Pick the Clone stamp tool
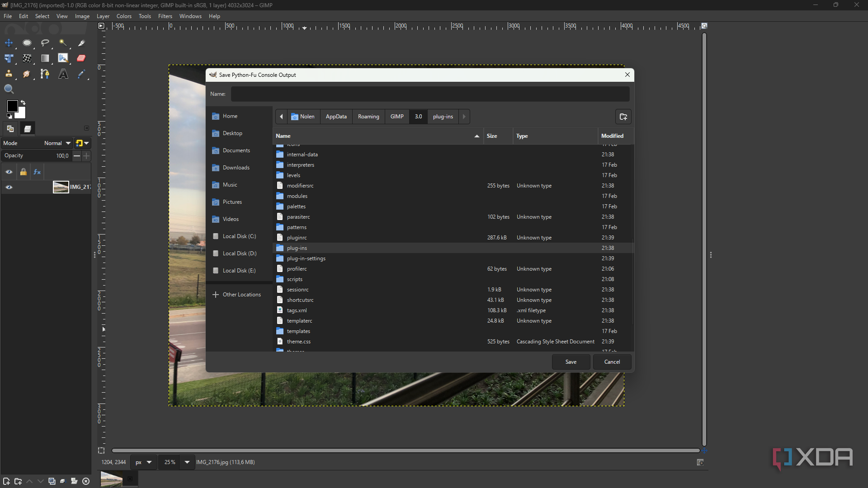This screenshot has height=488, width=868. [9, 74]
